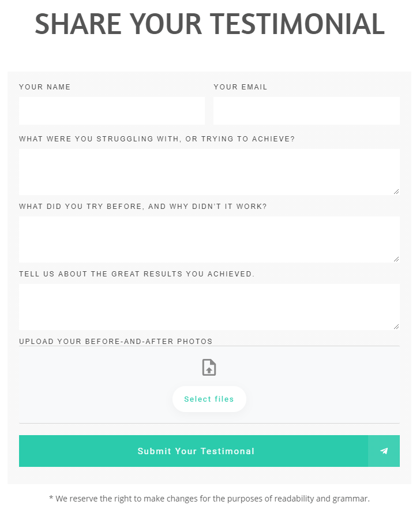Click the 'Your Email' field label
420x509 pixels.
241,87
